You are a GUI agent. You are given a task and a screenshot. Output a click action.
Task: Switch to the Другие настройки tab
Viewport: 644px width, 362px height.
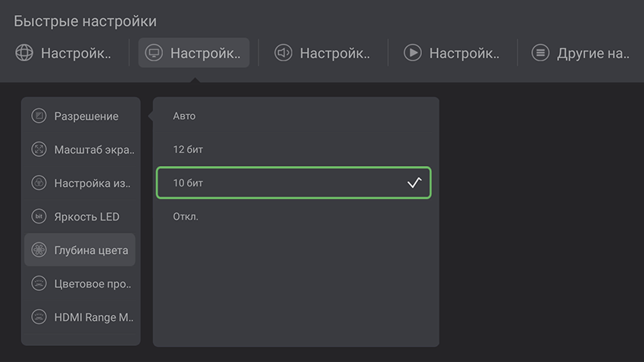[x=592, y=53]
